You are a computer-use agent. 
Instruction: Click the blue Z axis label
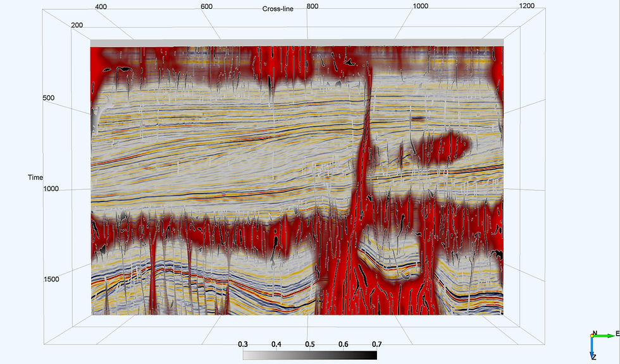point(594,357)
